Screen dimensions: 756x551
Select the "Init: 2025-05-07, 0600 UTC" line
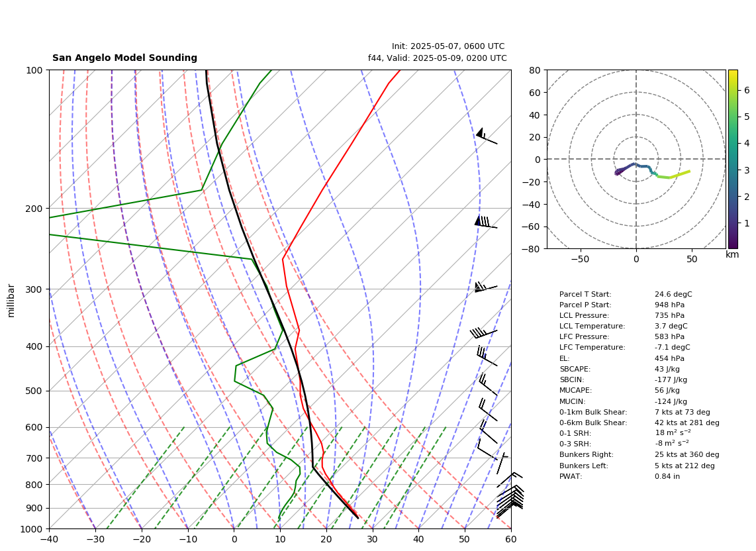click(448, 46)
